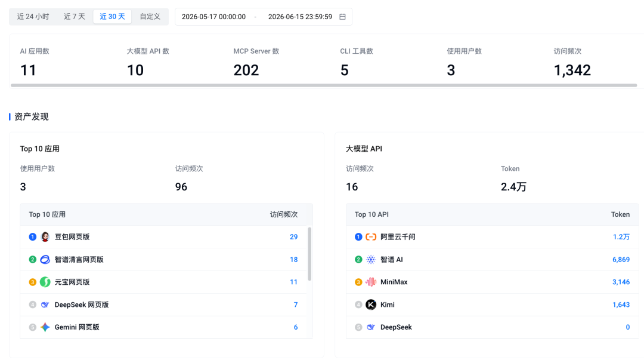644x363 pixels.
Task: Click the top 访问频次 value 1,342
Action: pos(572,70)
